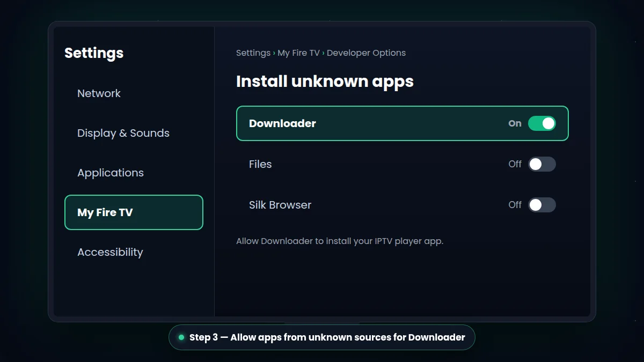Enable the Silk Browser toggle switch
Screen dimensions: 644x362
tap(542, 205)
